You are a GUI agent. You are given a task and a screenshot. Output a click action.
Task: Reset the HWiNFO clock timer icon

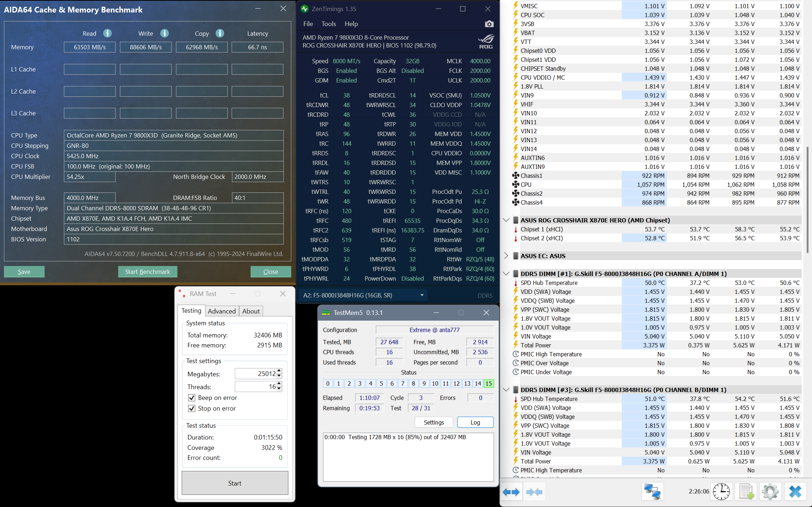coord(721,492)
